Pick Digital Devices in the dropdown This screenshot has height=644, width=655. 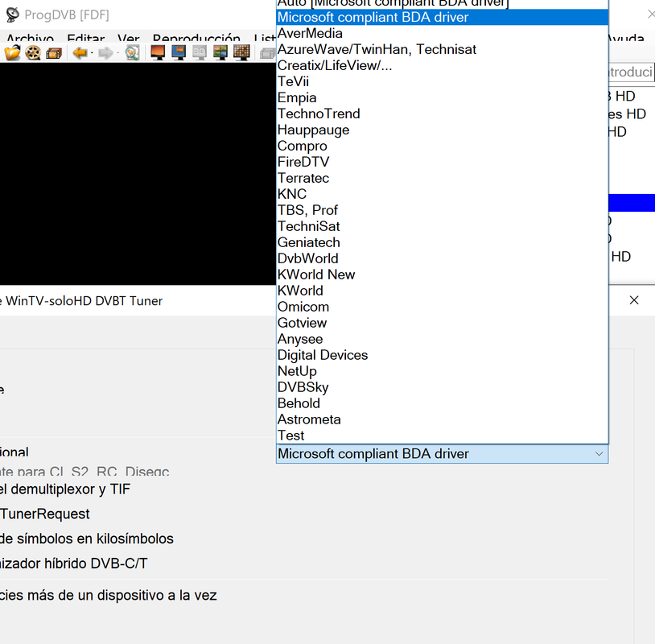tap(443, 355)
